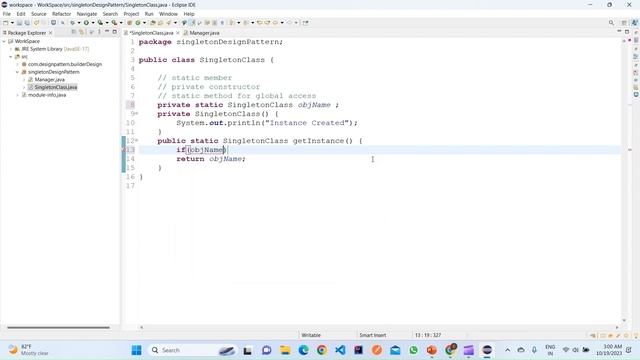Click the Debug bug toolbar icon
The width and height of the screenshot is (640, 360).
point(72,23)
